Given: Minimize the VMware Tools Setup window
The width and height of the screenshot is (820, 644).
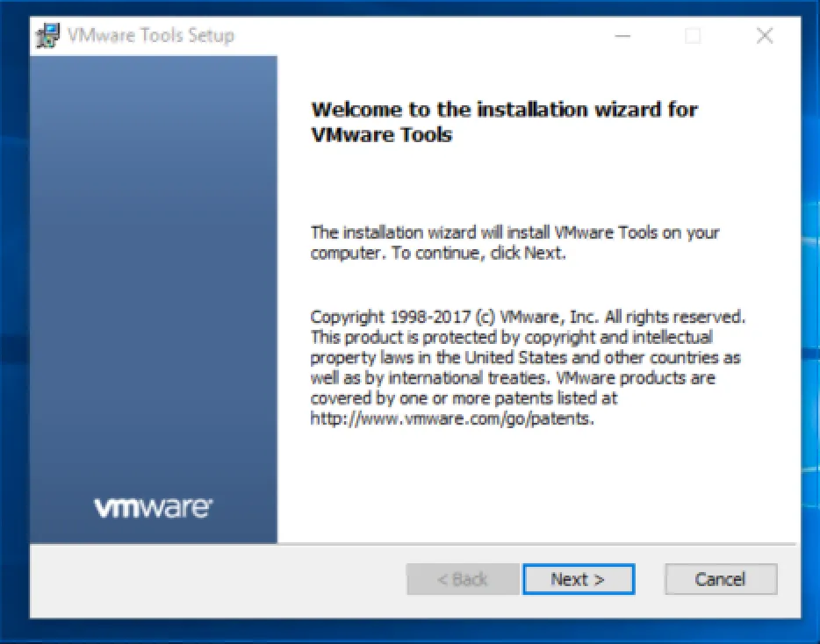Looking at the screenshot, I should 622,36.
